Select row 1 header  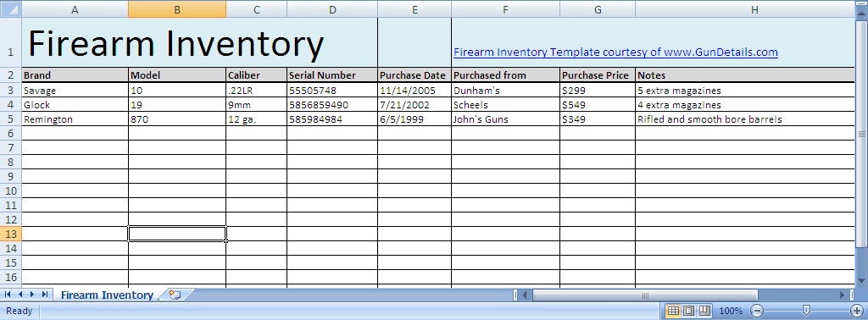(10, 42)
